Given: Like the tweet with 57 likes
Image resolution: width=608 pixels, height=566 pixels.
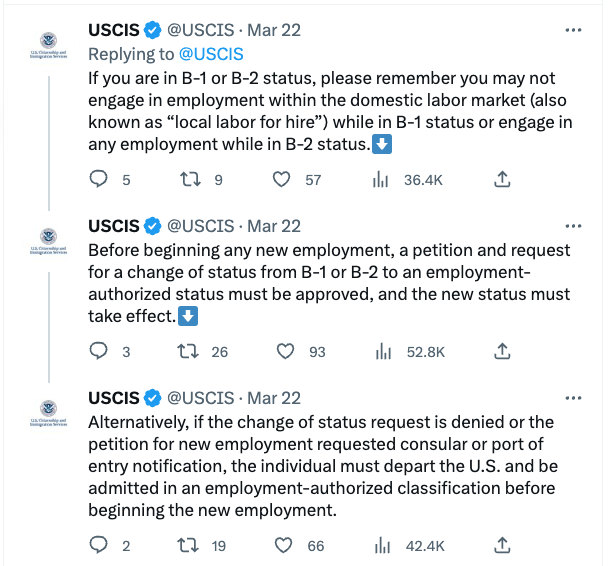Looking at the screenshot, I should (x=283, y=180).
